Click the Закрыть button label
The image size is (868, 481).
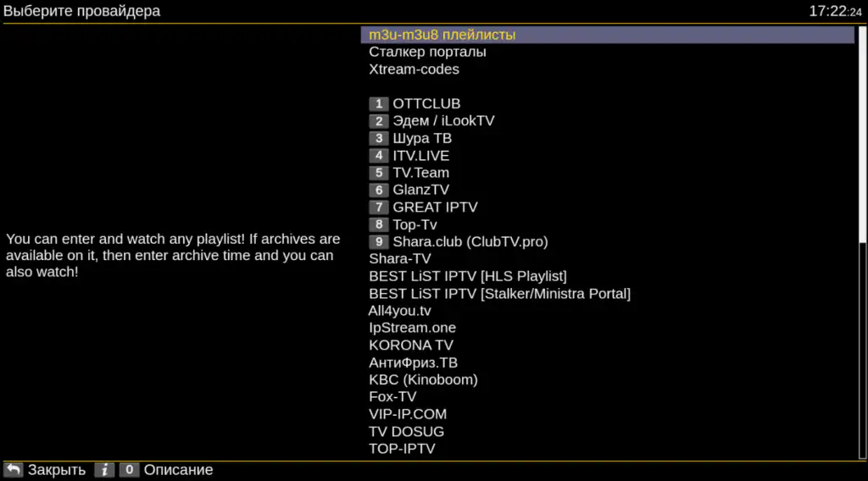pyautogui.click(x=57, y=470)
